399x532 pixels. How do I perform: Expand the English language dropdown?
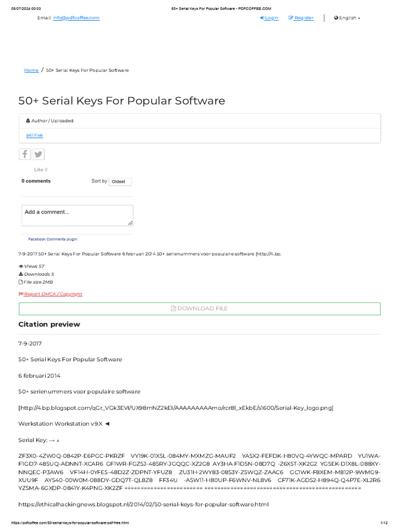(347, 18)
